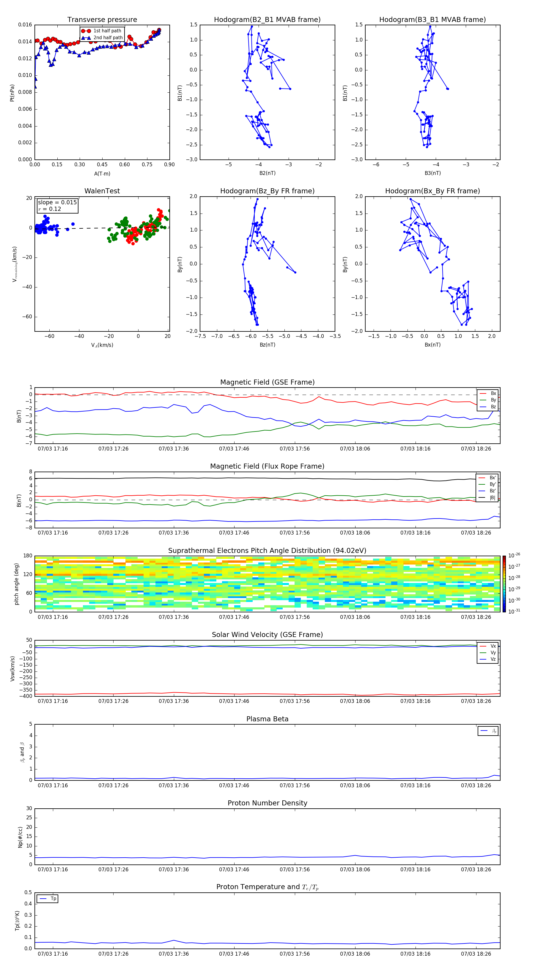Screen dimensions: 535x980
Task: Click the "Pt(nPa)" y-axis label
Action: 12,92
